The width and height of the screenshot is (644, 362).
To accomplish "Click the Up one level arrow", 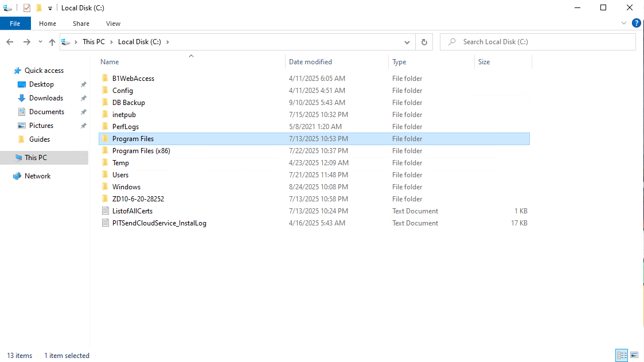I will 52,42.
